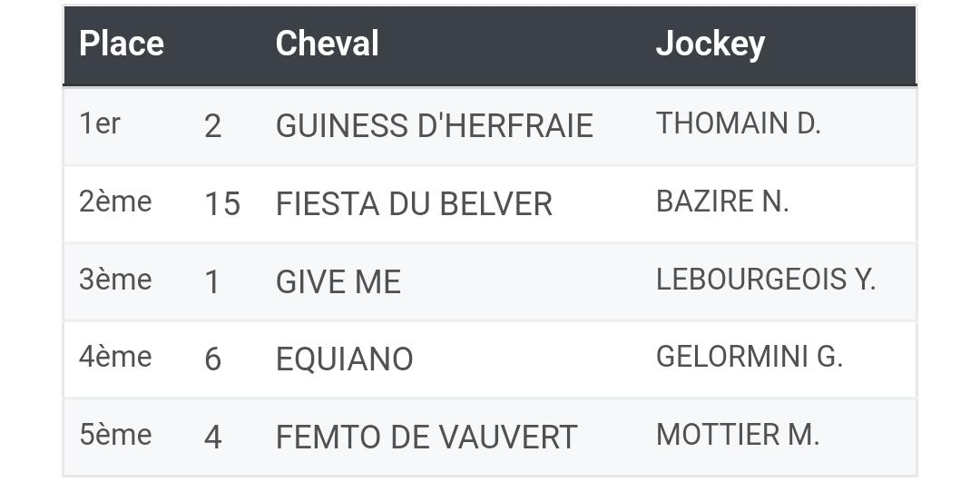Click the Place column header
Screen dimensions: 980x482
pyautogui.click(x=122, y=44)
